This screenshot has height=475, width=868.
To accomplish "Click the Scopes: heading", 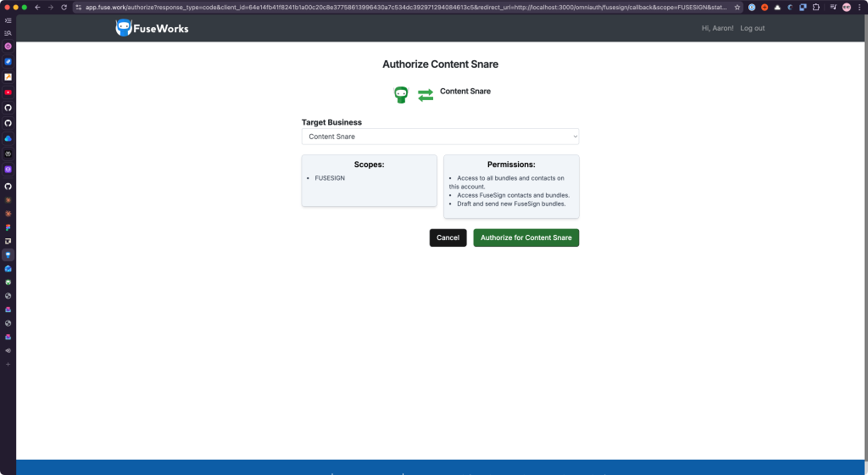I will [370, 165].
